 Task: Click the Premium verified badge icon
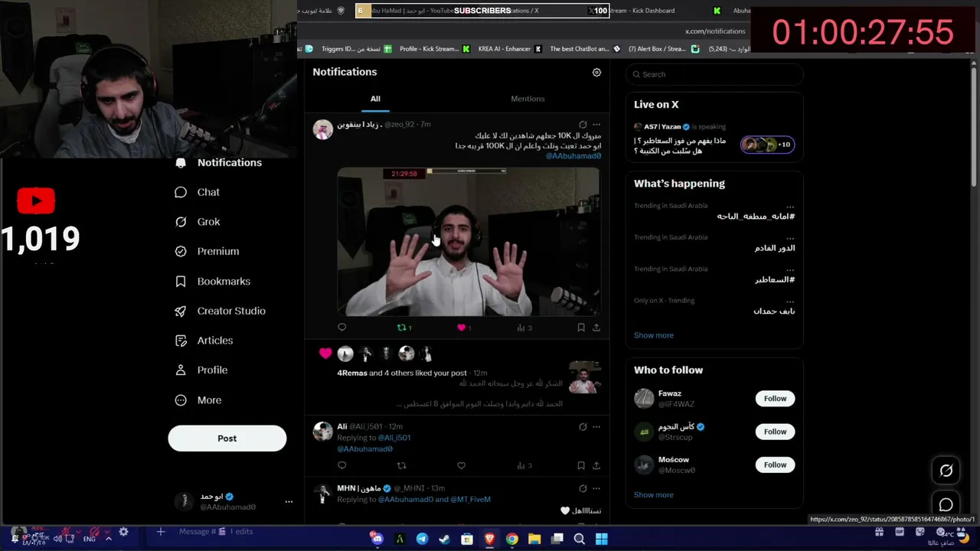coord(181,251)
